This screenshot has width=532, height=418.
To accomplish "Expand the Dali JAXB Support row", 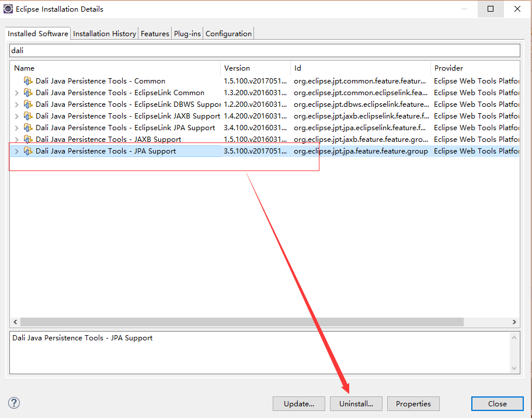I will [16, 140].
